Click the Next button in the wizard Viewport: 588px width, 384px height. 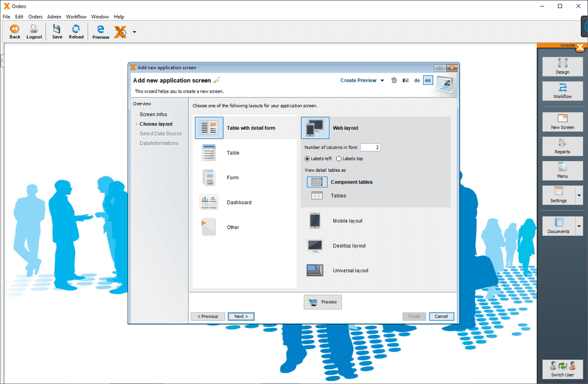click(241, 316)
